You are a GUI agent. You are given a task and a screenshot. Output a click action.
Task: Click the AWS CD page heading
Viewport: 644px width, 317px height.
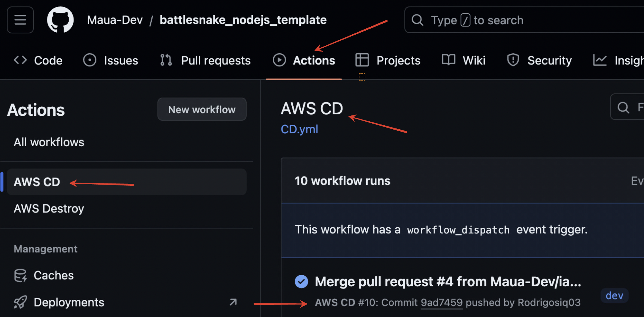tap(312, 109)
